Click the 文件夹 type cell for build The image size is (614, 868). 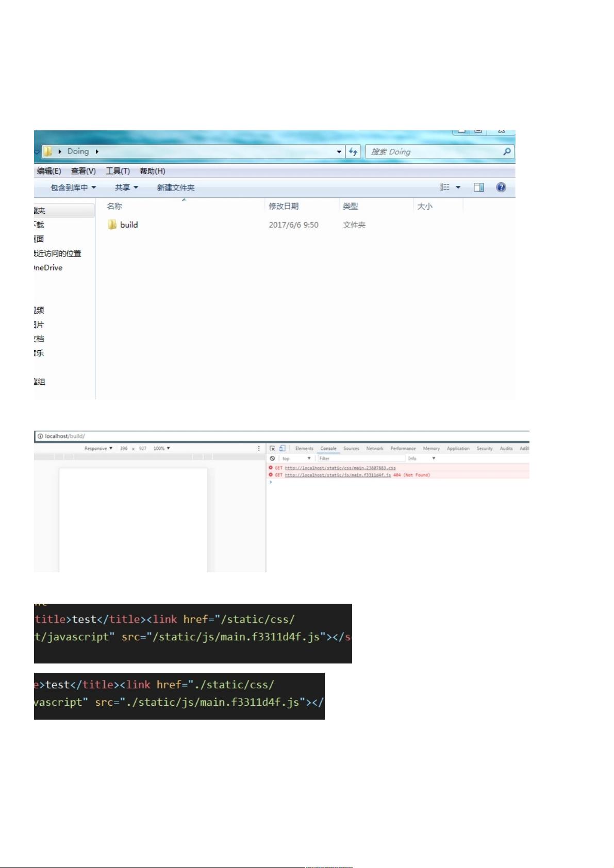click(x=354, y=225)
